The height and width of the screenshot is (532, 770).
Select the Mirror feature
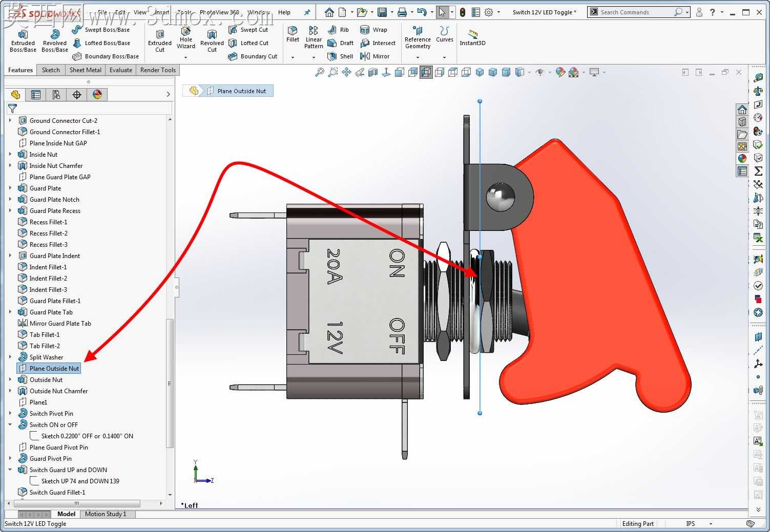[x=374, y=56]
